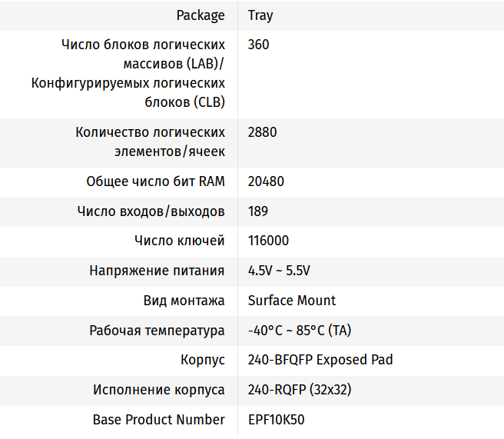Click the Tray package value
The height and width of the screenshot is (439, 504).
pyautogui.click(x=260, y=15)
